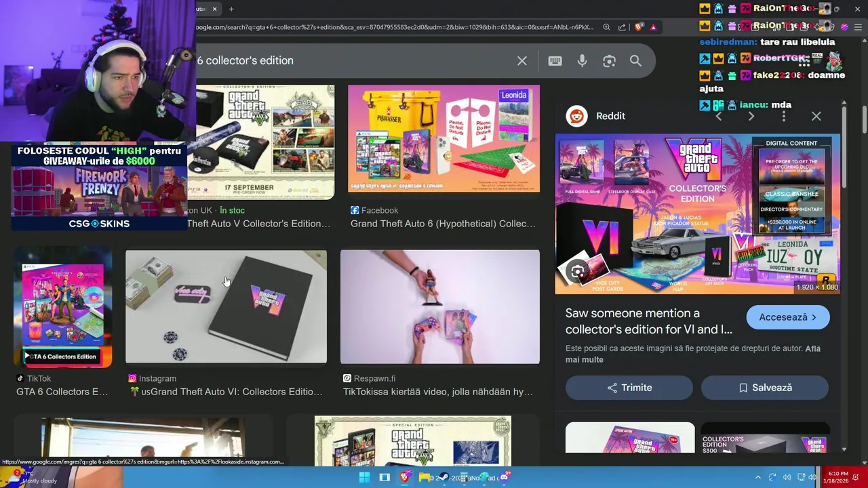Click the Salvează save button
868x488 pixels.
[765, 388]
